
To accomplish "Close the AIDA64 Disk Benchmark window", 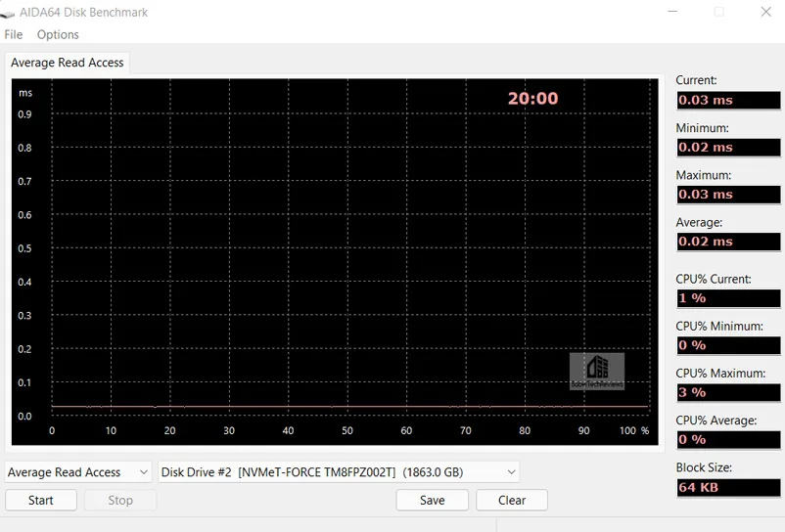I will pos(766,12).
